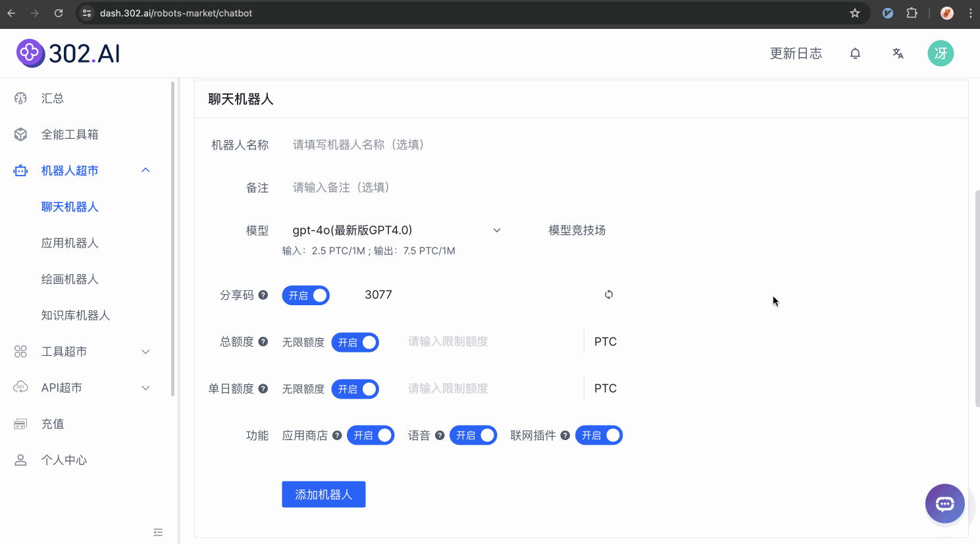Click the help icon beside 应用商店
Image resolution: width=980 pixels, height=544 pixels.
337,435
